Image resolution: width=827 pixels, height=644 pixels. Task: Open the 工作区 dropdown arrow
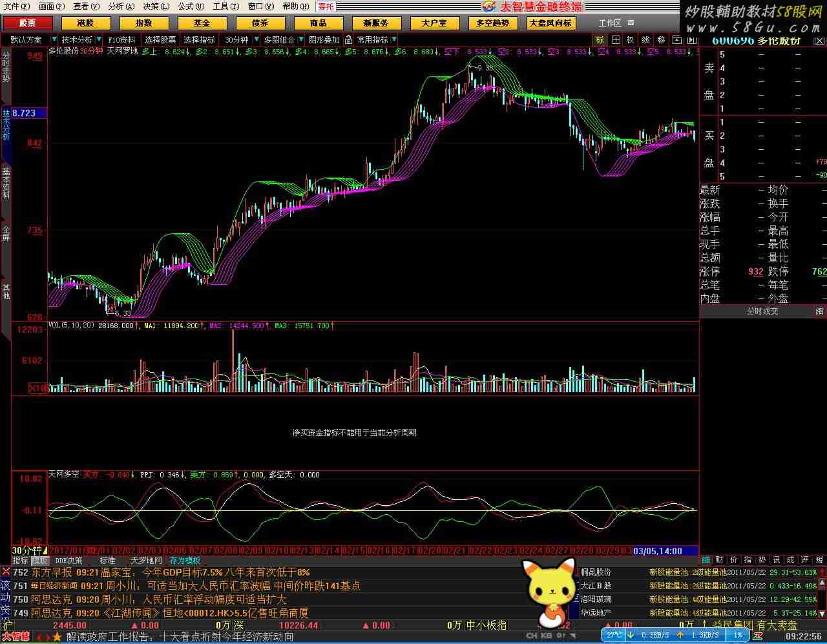631,23
